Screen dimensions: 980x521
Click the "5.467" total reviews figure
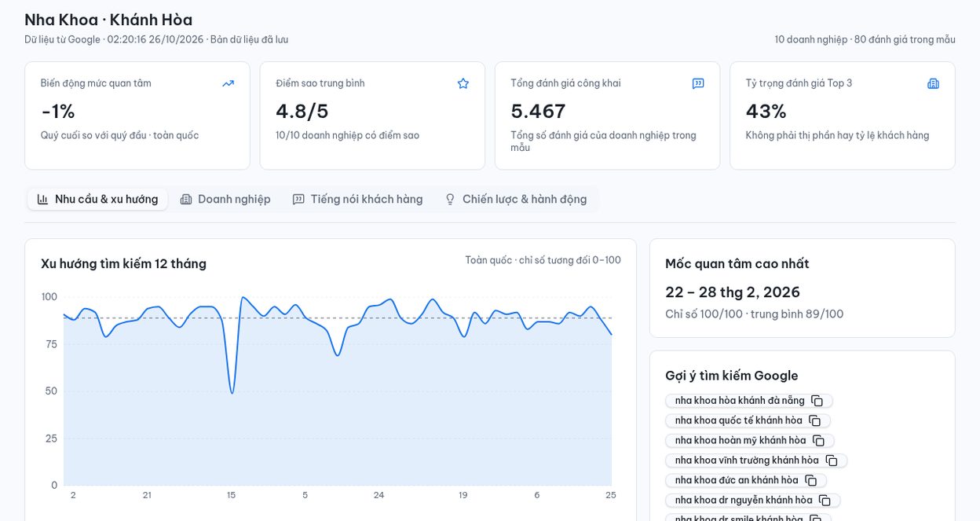[x=538, y=112]
